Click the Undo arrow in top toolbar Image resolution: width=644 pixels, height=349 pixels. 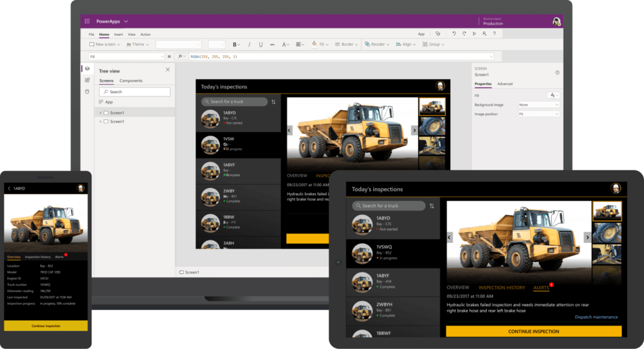tap(453, 34)
